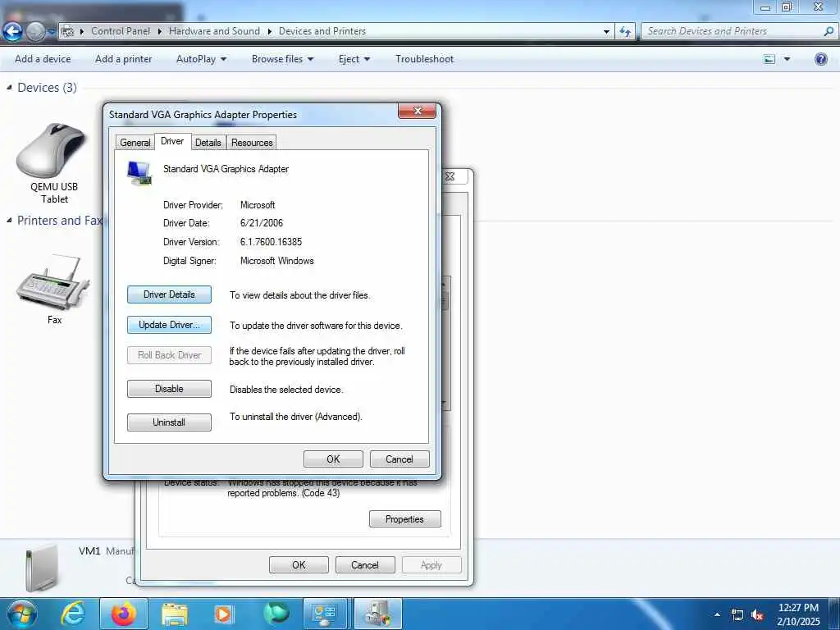Launch Firefox from taskbar

coord(124,614)
